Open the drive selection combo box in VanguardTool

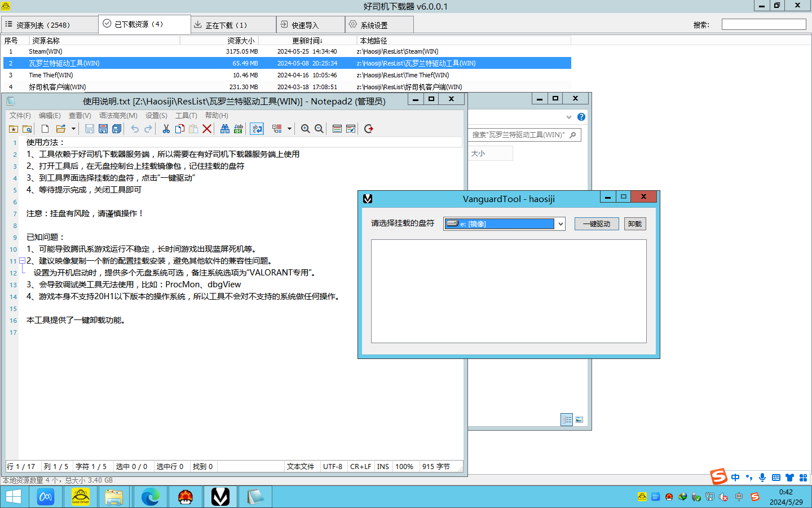(504, 224)
